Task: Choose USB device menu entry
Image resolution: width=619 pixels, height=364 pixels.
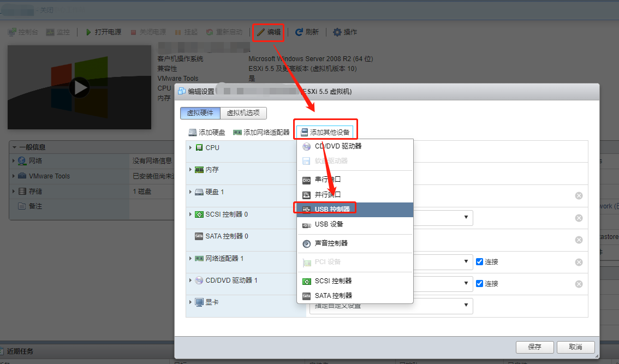Action: pyautogui.click(x=355, y=224)
